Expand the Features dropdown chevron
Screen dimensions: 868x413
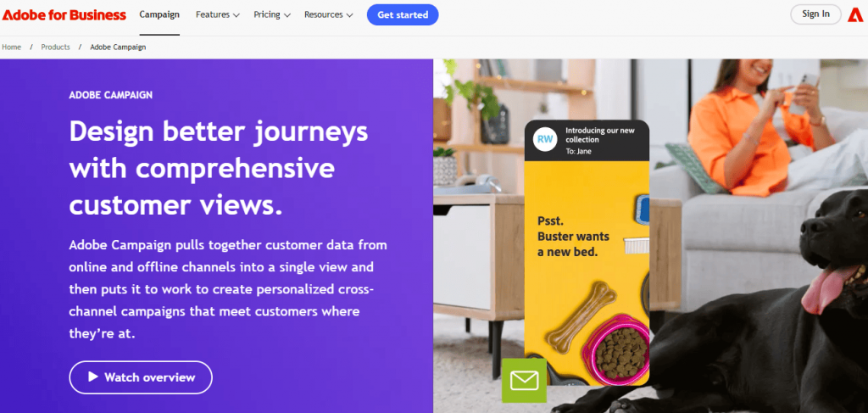tap(236, 15)
